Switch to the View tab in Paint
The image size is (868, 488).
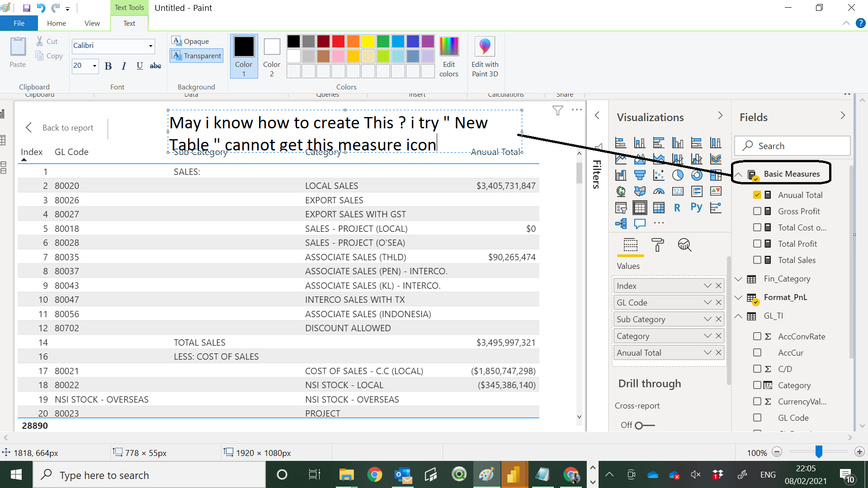(x=92, y=23)
